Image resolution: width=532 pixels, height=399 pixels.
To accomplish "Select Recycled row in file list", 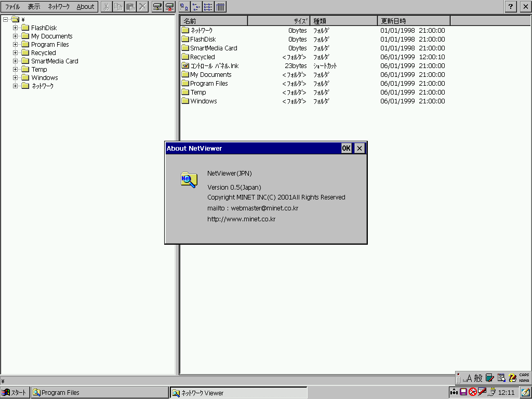I will pyautogui.click(x=202, y=57).
